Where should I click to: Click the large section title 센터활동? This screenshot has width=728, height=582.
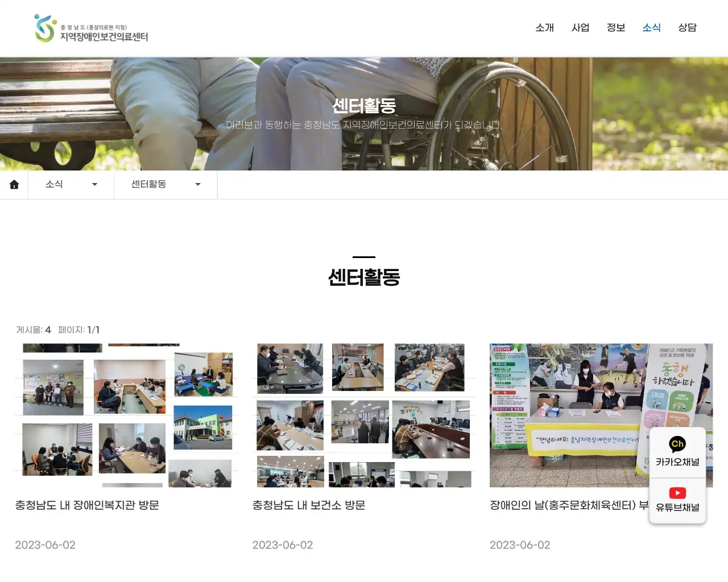pos(364,277)
